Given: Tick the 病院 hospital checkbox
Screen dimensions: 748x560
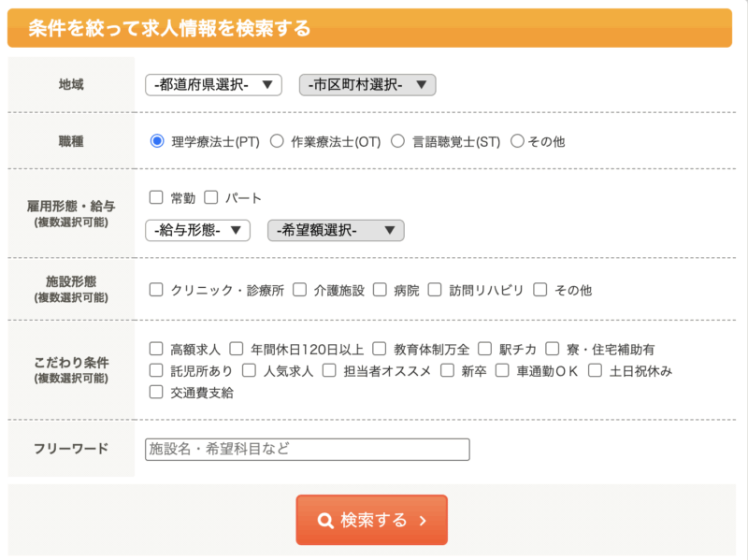Looking at the screenshot, I should coord(380,290).
